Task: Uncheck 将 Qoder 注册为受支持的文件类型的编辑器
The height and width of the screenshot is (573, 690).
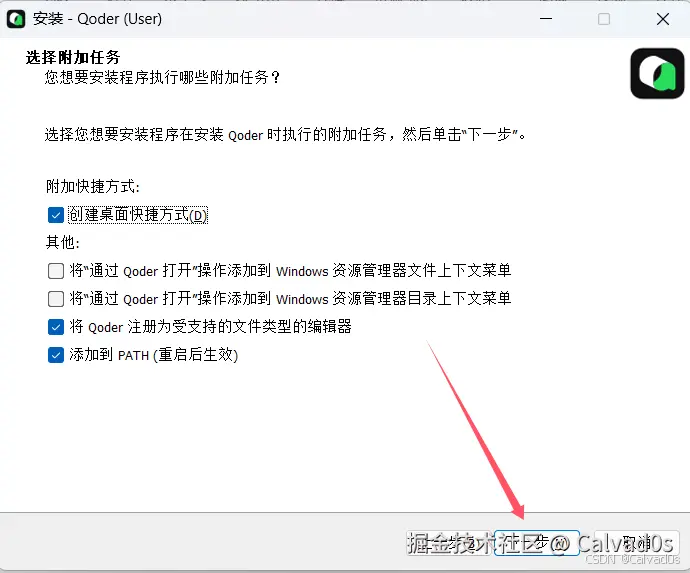Action: [56, 327]
